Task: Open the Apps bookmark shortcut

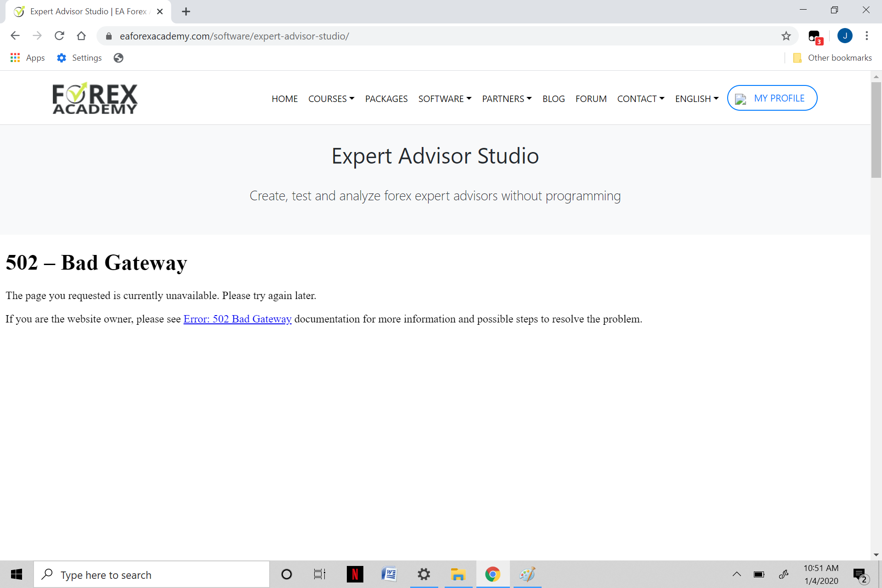Action: pos(28,58)
